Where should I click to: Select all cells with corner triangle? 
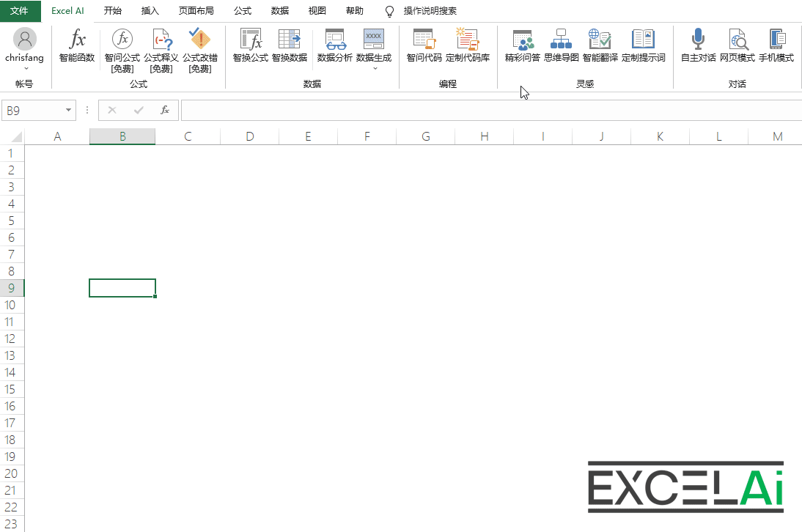pyautogui.click(x=16, y=136)
